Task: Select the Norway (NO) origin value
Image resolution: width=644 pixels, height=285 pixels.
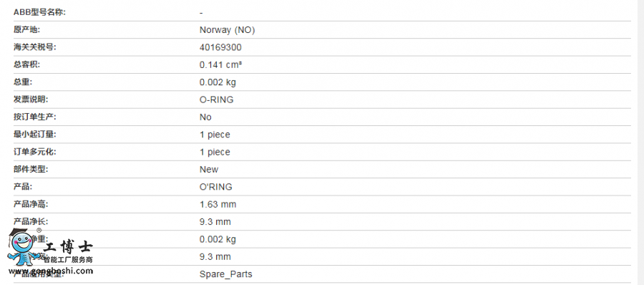Action: pyautogui.click(x=227, y=30)
